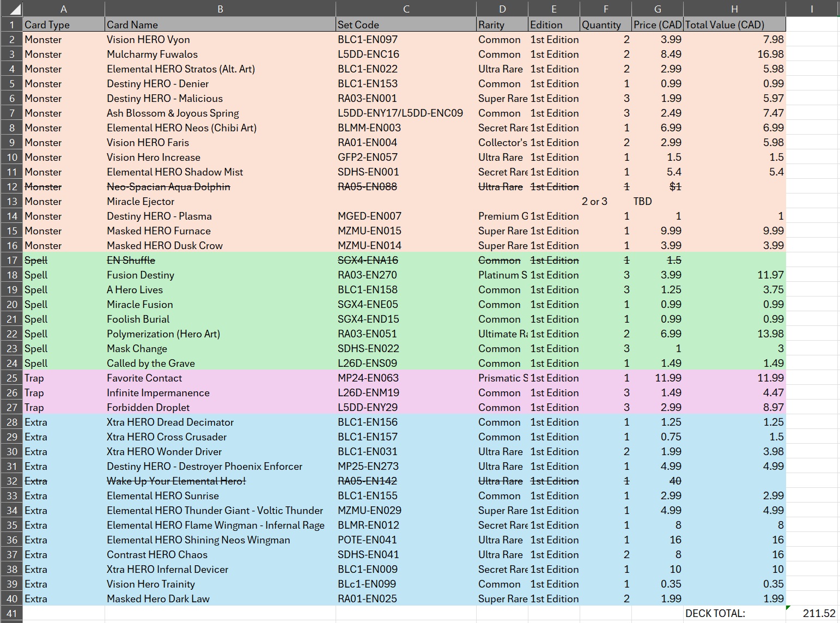
Task: Select column H header
Action: [734, 9]
